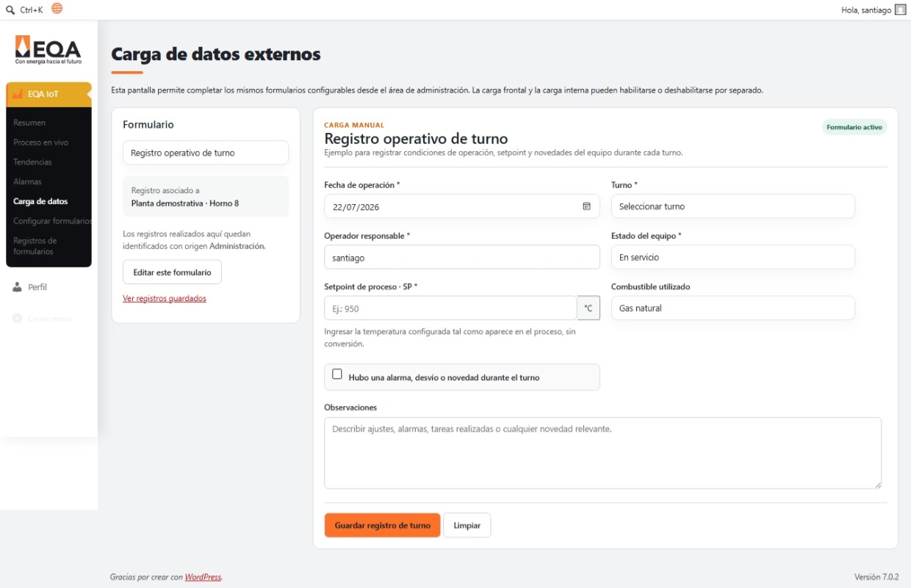Open Registros de formularios menu item
This screenshot has width=911, height=588.
tap(35, 246)
